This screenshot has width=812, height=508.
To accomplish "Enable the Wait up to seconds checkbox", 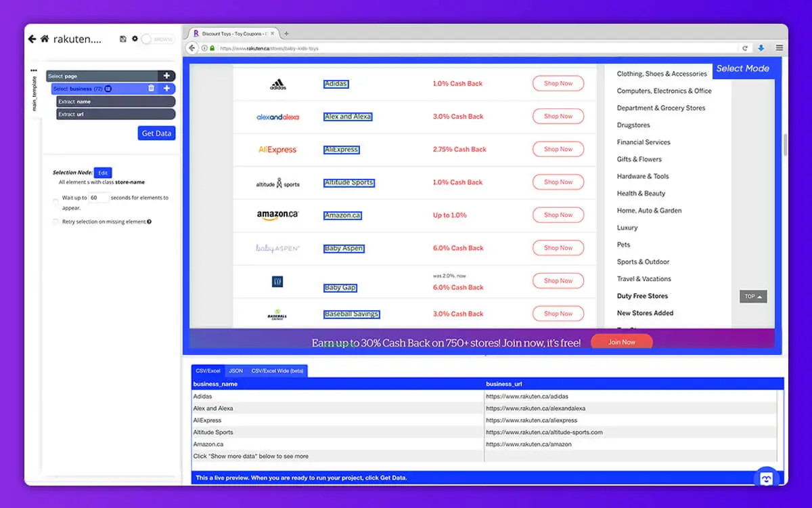I will point(55,201).
